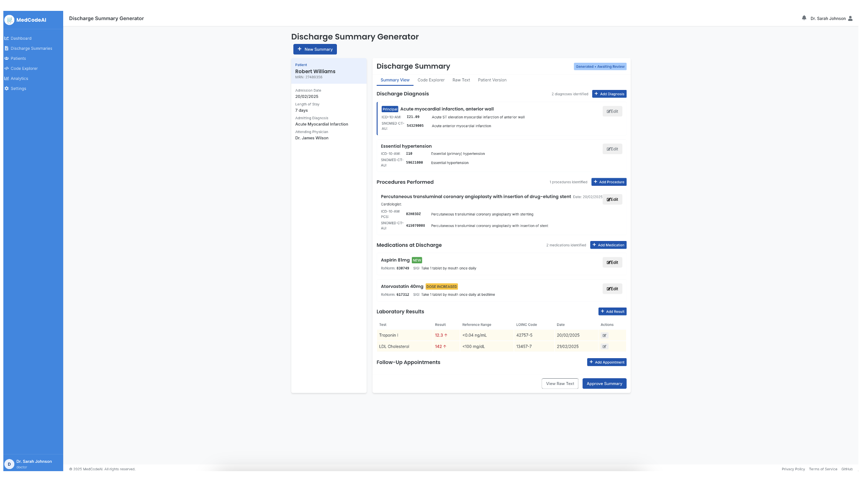Click the D avatar in sidebar footer

(9, 464)
